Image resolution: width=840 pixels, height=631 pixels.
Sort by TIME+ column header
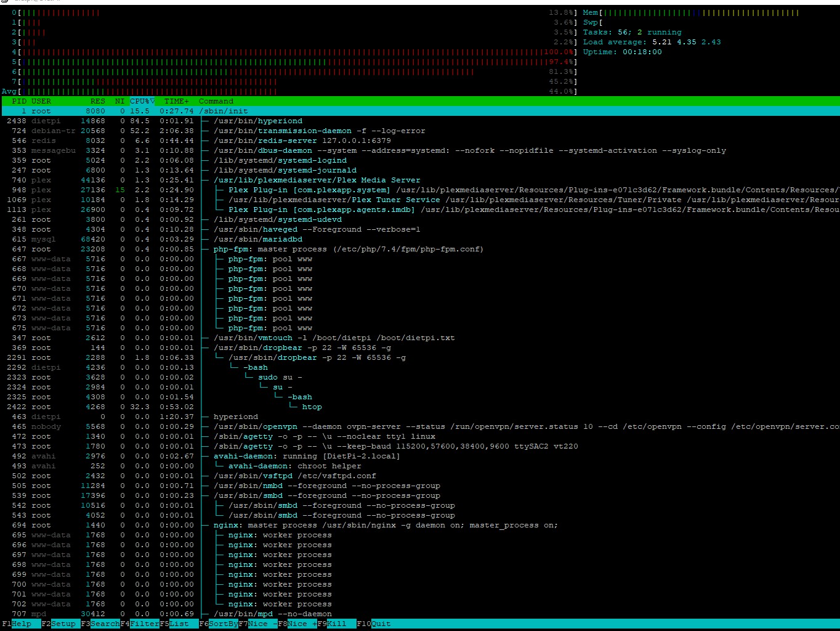pyautogui.click(x=177, y=101)
